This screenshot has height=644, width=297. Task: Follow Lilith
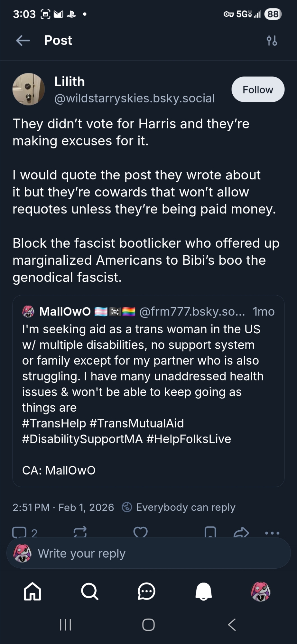pyautogui.click(x=258, y=90)
